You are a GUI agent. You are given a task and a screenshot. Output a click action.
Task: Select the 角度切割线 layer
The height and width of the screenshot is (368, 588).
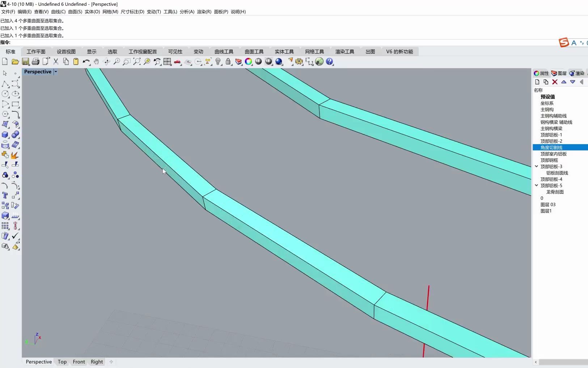click(x=551, y=147)
